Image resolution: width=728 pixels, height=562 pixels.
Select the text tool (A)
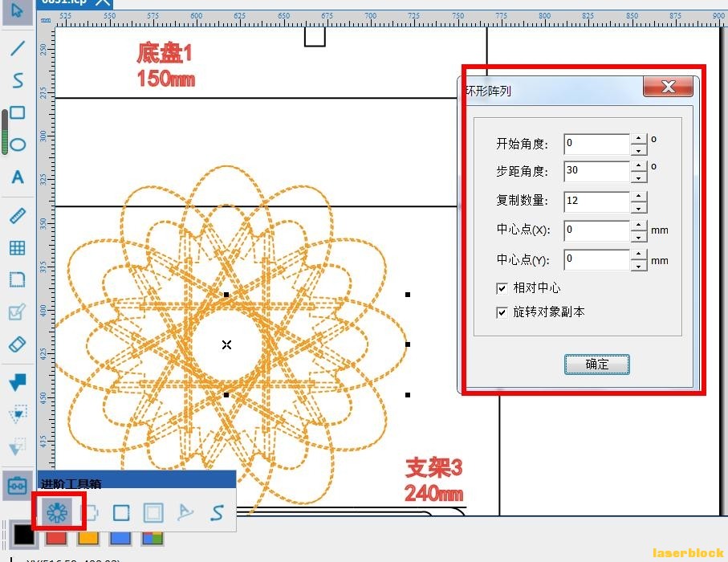point(17,177)
